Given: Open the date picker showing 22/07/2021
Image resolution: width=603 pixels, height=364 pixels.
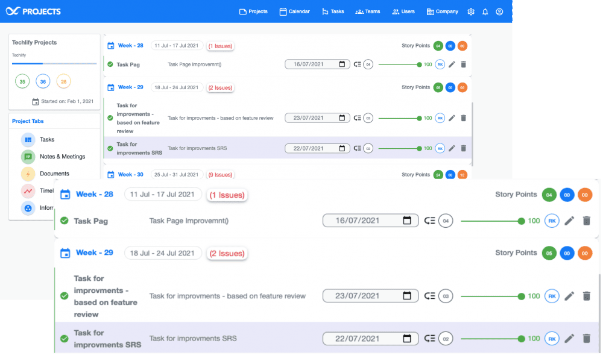Looking at the screenshot, I should tap(370, 338).
